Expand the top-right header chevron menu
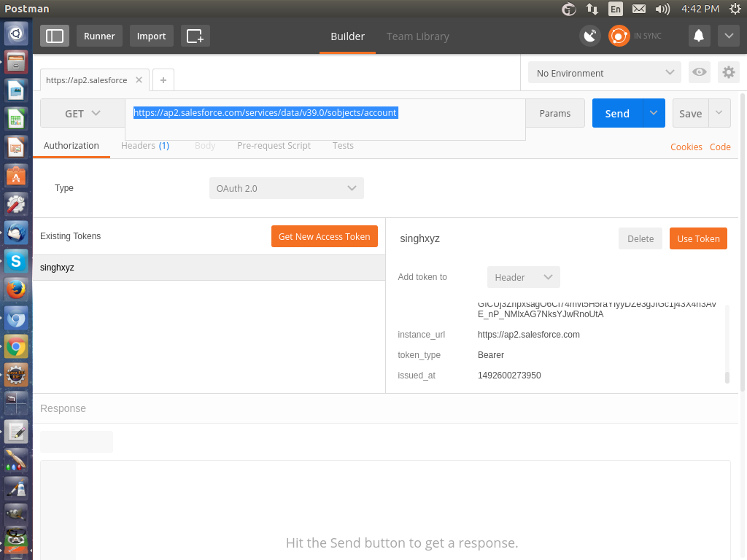Image resolution: width=747 pixels, height=560 pixels. (x=729, y=36)
